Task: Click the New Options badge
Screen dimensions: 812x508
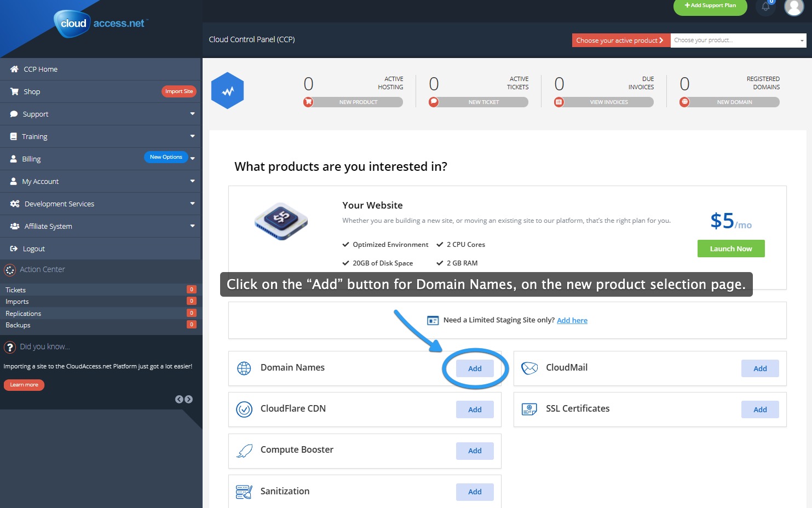Action: pos(166,157)
